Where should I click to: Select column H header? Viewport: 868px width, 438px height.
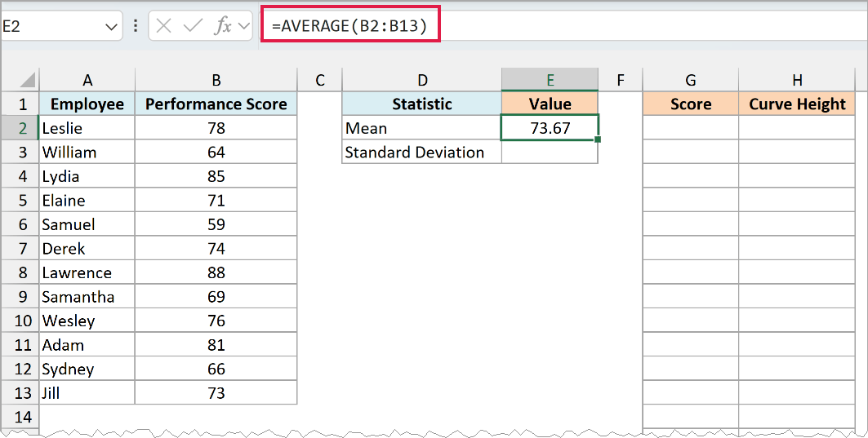[x=797, y=80]
